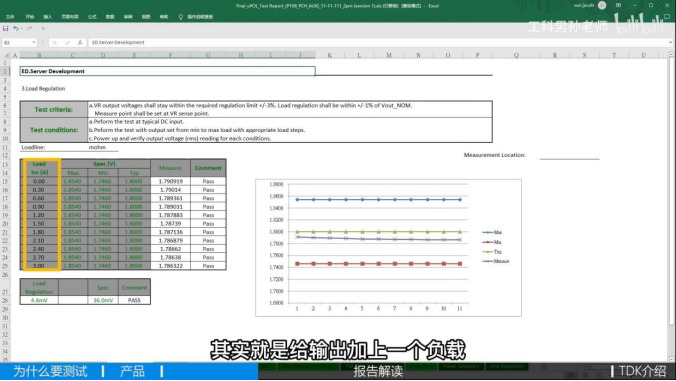
Task: Select the 0.00 load current cell
Action: point(39,181)
